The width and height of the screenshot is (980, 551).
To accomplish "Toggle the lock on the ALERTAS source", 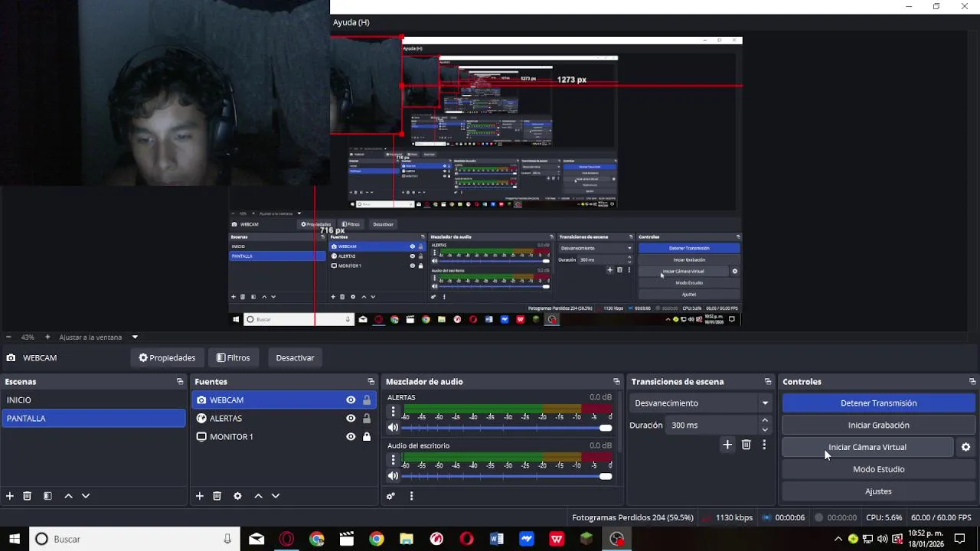I will pos(367,418).
